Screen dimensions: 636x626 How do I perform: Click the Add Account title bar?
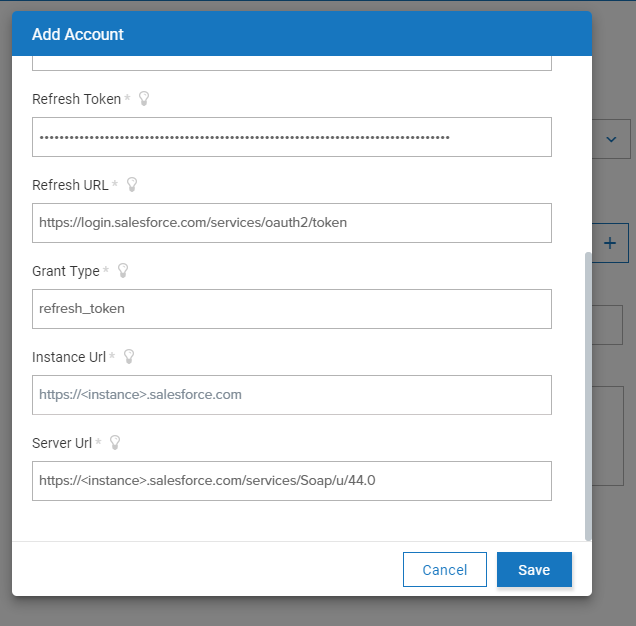pyautogui.click(x=301, y=34)
